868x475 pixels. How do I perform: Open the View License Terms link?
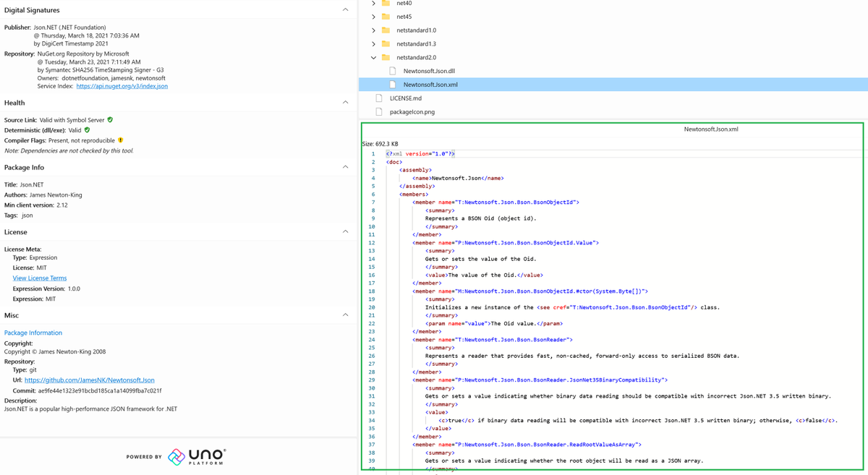[40, 278]
